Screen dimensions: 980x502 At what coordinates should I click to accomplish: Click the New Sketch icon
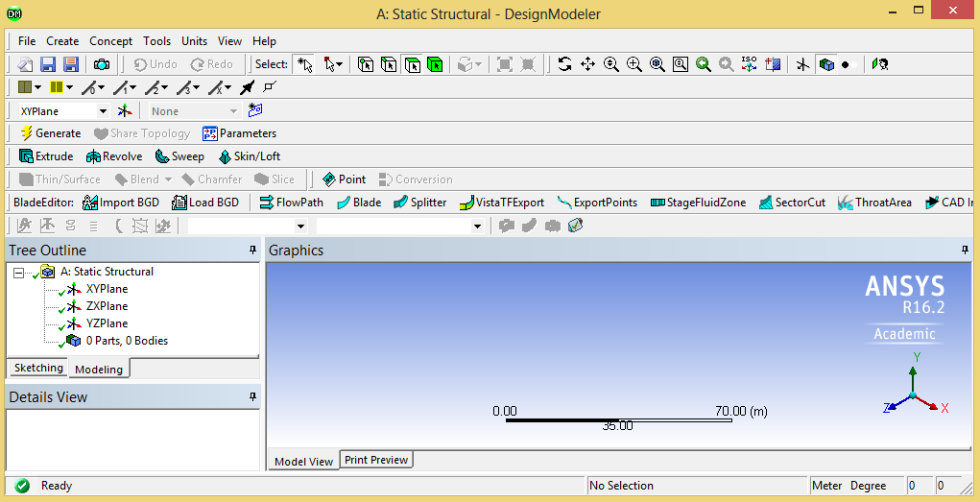coord(255,110)
